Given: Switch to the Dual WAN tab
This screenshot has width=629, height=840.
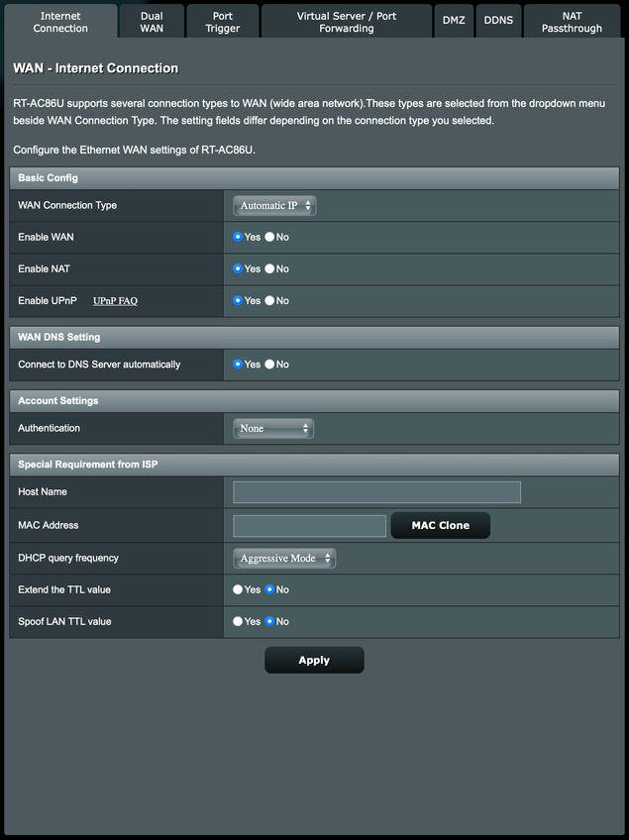Looking at the screenshot, I should 152,22.
